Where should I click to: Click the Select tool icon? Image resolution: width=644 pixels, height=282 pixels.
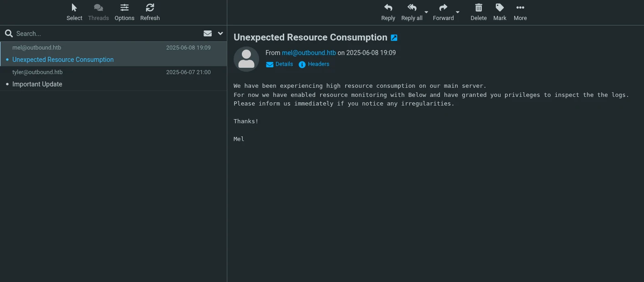point(74,8)
